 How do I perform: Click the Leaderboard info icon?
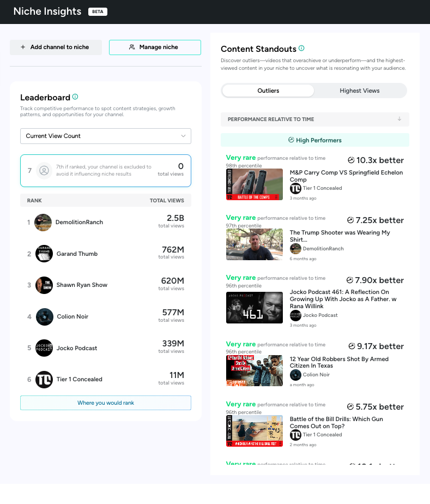pos(75,97)
